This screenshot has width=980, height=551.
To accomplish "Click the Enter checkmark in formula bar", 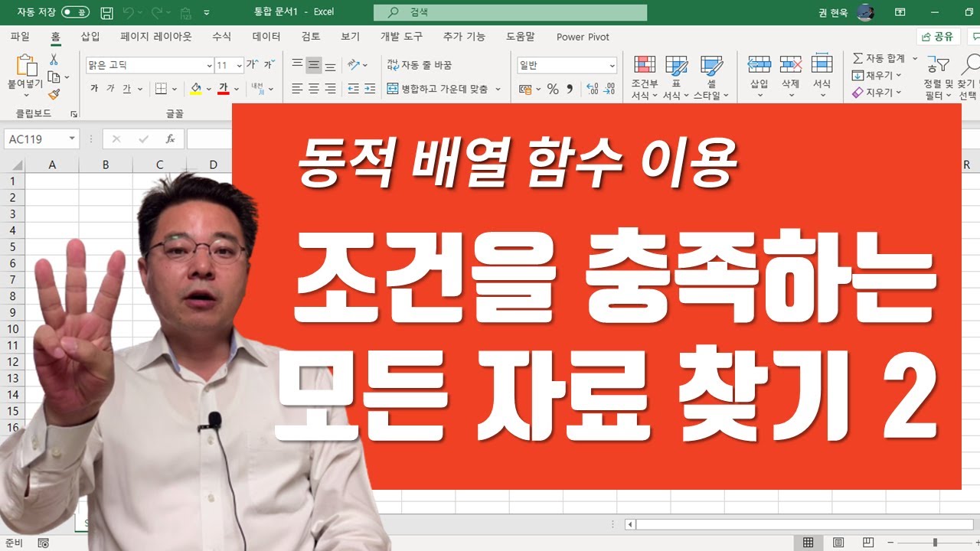I will (143, 139).
